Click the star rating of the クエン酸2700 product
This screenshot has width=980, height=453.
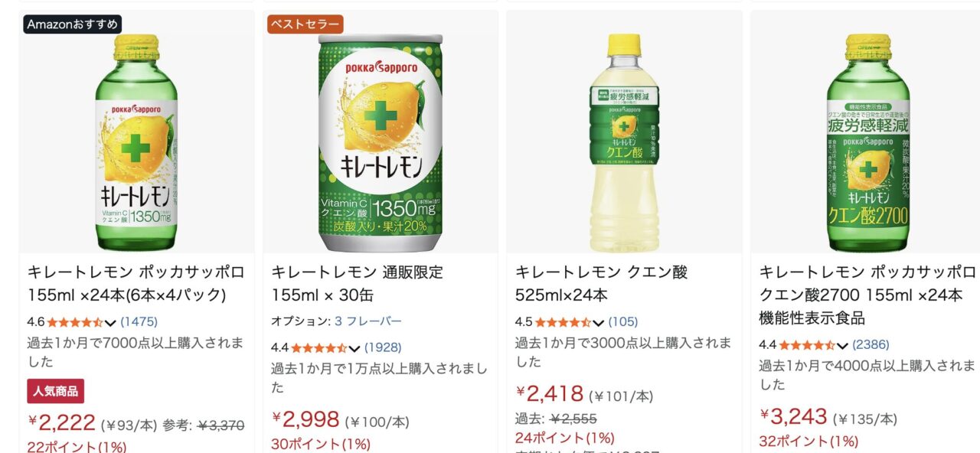[x=807, y=345]
